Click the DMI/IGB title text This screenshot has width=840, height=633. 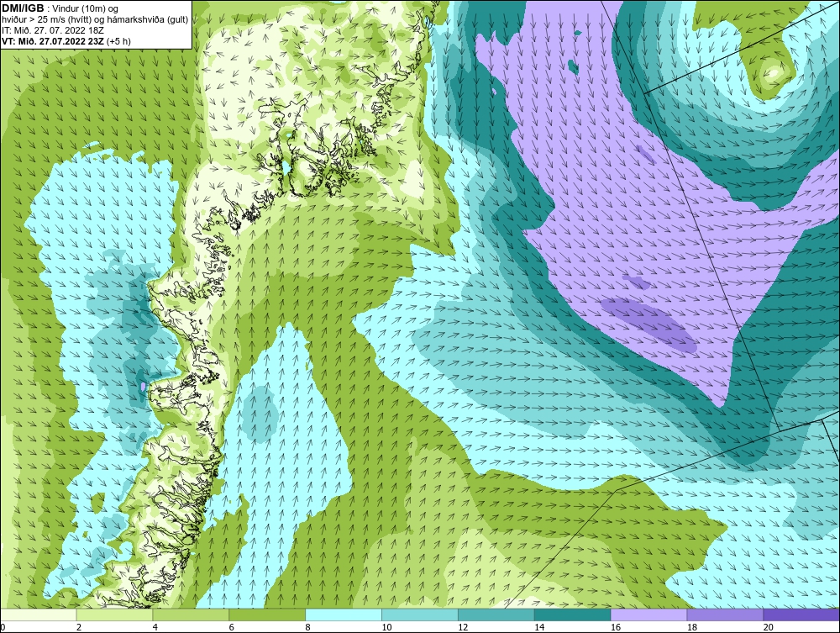[x=23, y=8]
